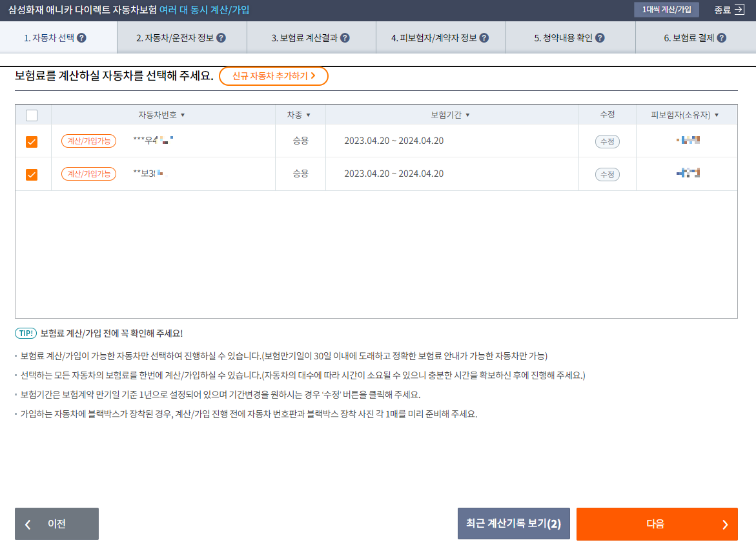Toggle the select-all header checkbox
Screen dimensions: 756x549
tap(32, 115)
